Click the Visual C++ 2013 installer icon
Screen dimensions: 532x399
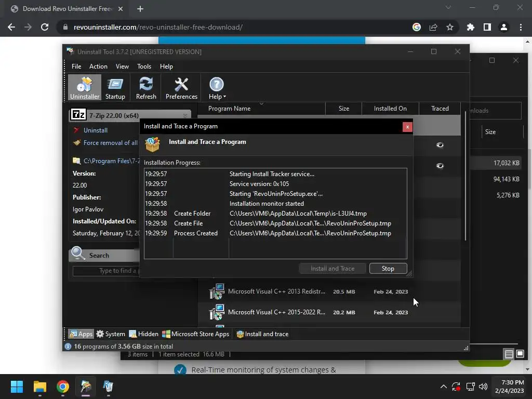tap(217, 291)
